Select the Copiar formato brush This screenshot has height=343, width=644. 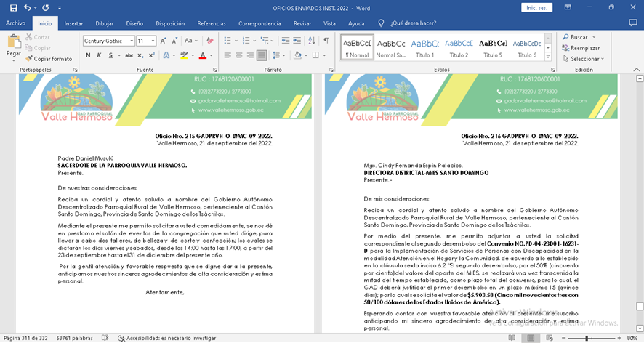[48, 59]
